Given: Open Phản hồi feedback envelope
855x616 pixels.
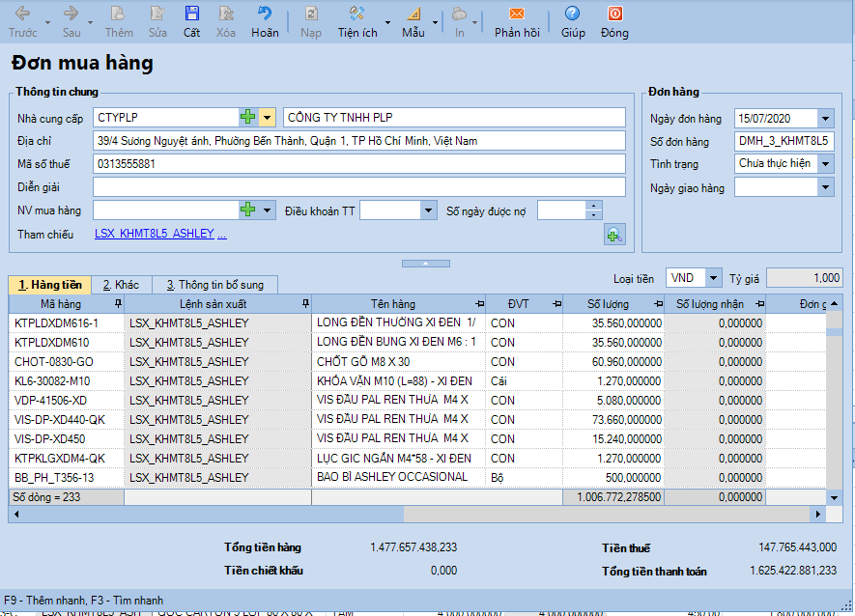Looking at the screenshot, I should (517, 14).
